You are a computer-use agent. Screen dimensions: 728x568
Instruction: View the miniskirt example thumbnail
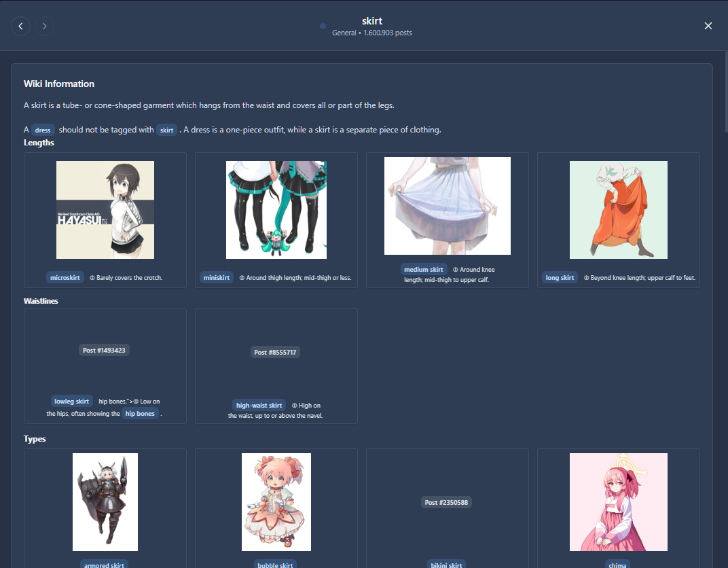click(276, 210)
